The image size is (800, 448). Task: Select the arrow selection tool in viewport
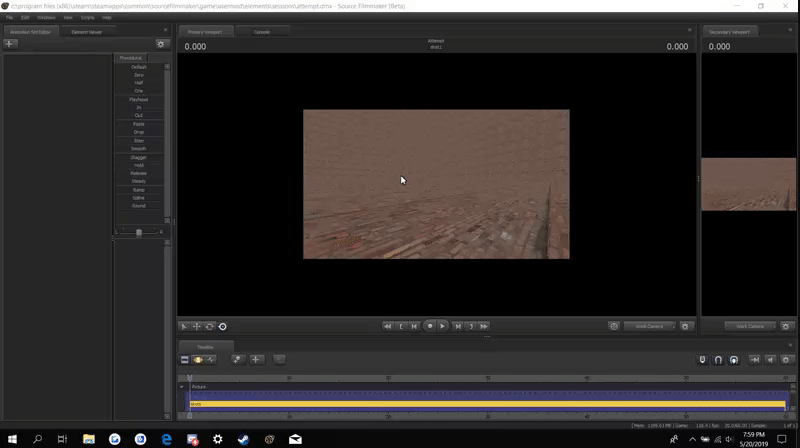tap(184, 327)
